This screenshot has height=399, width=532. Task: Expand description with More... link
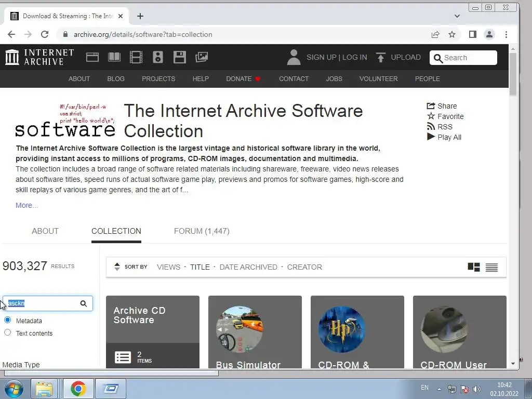pyautogui.click(x=27, y=205)
